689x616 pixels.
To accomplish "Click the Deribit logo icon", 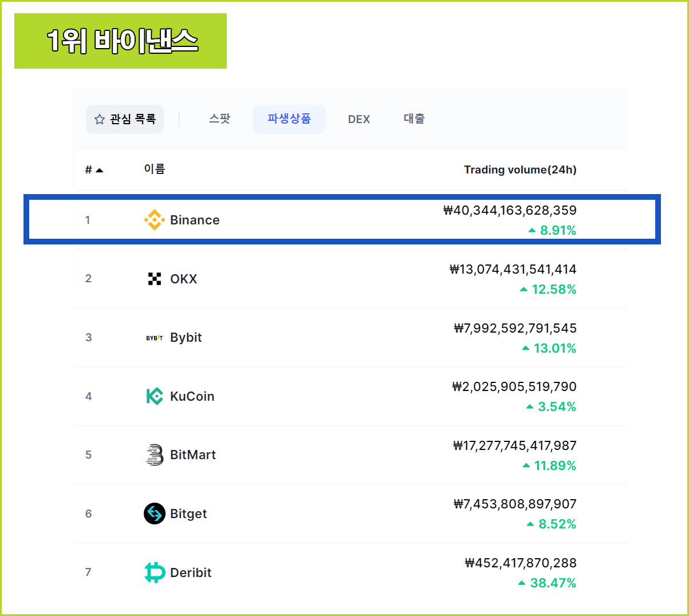I will tap(155, 572).
